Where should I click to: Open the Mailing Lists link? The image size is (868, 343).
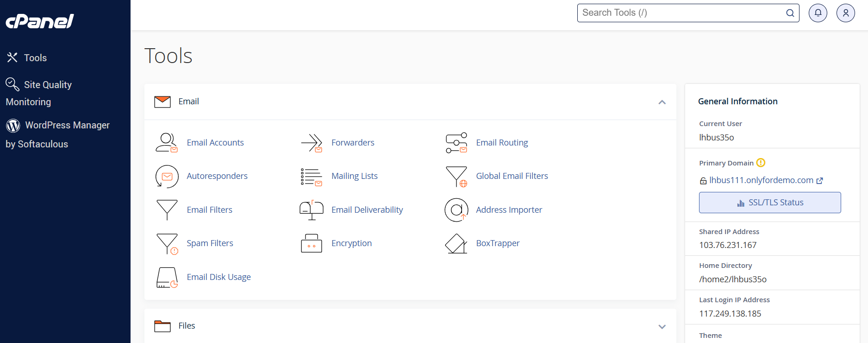point(355,176)
